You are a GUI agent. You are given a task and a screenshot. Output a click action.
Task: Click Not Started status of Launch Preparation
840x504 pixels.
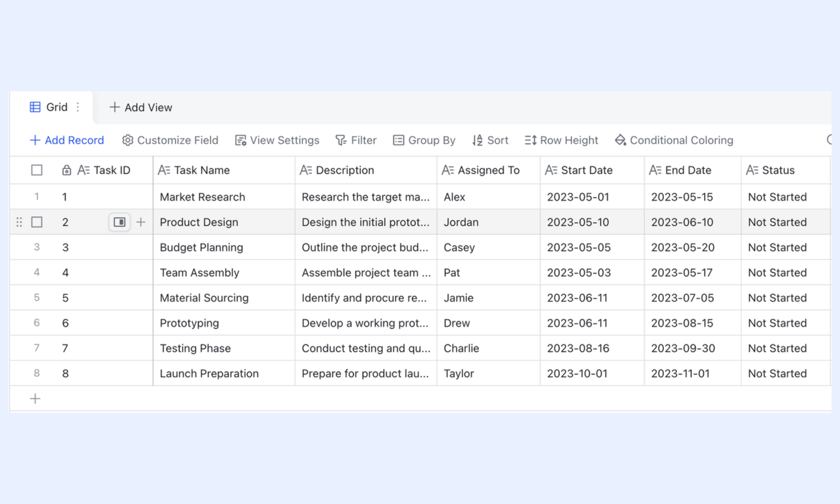pyautogui.click(x=786, y=373)
